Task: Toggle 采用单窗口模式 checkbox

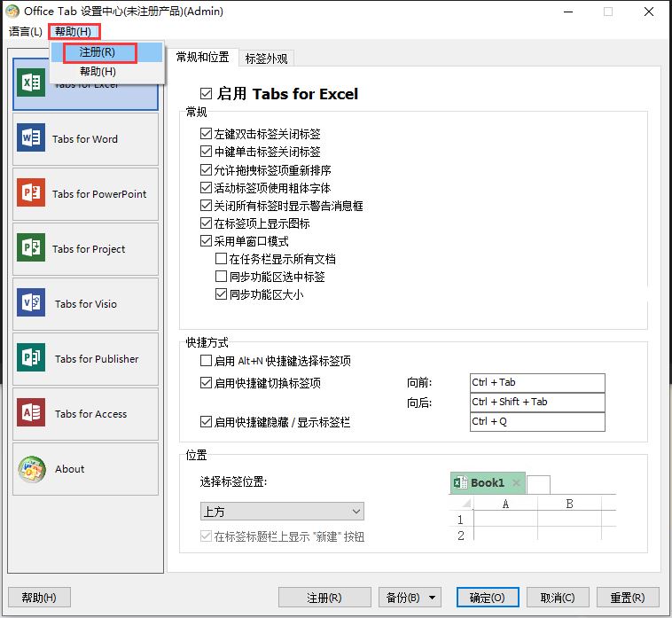Action: coord(207,241)
